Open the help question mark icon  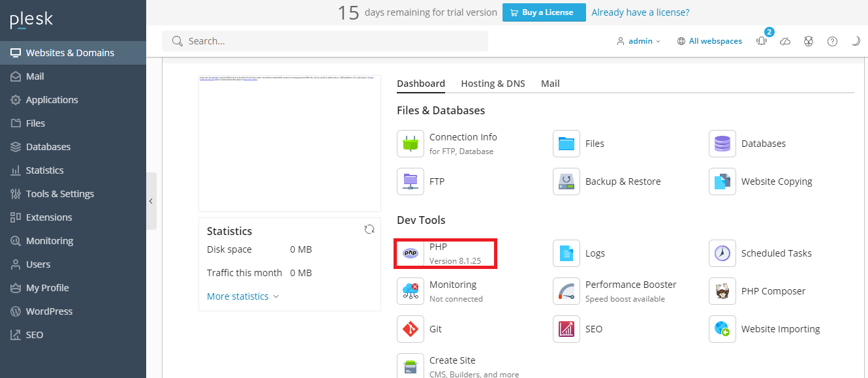click(x=832, y=41)
